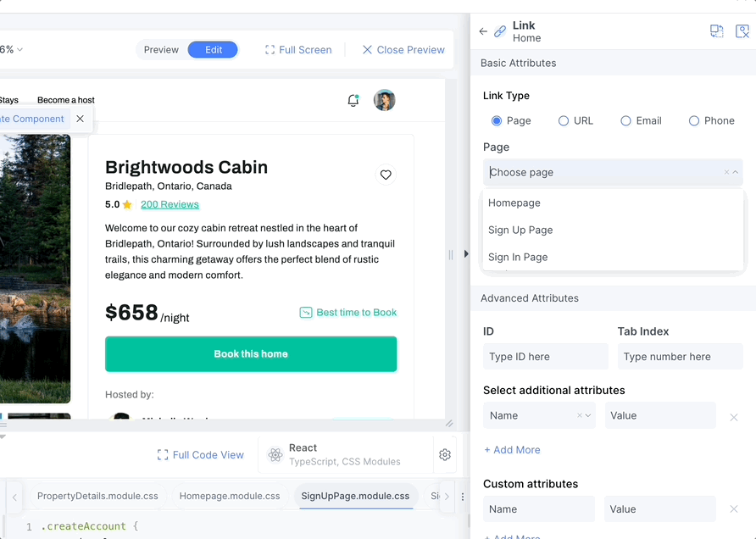The height and width of the screenshot is (539, 756).
Task: Click the Book this home button
Action: 251,354
